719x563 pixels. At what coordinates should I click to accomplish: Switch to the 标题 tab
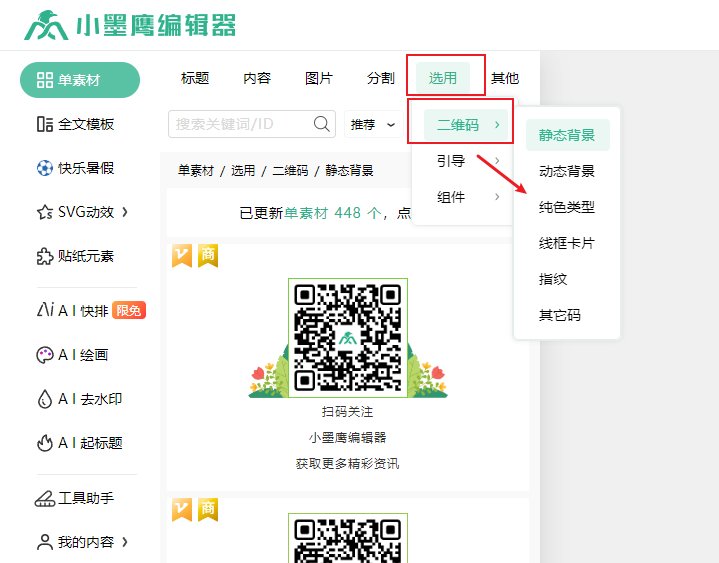pos(195,78)
